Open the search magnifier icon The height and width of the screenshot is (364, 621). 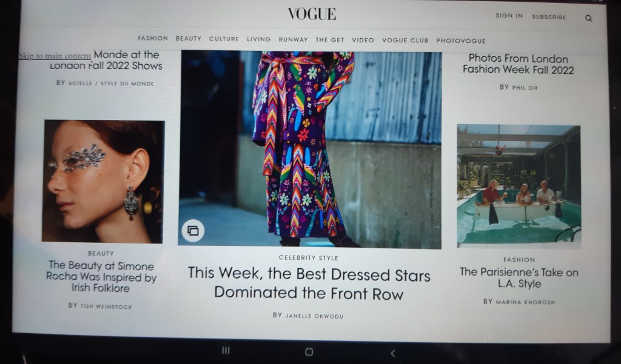tap(588, 18)
